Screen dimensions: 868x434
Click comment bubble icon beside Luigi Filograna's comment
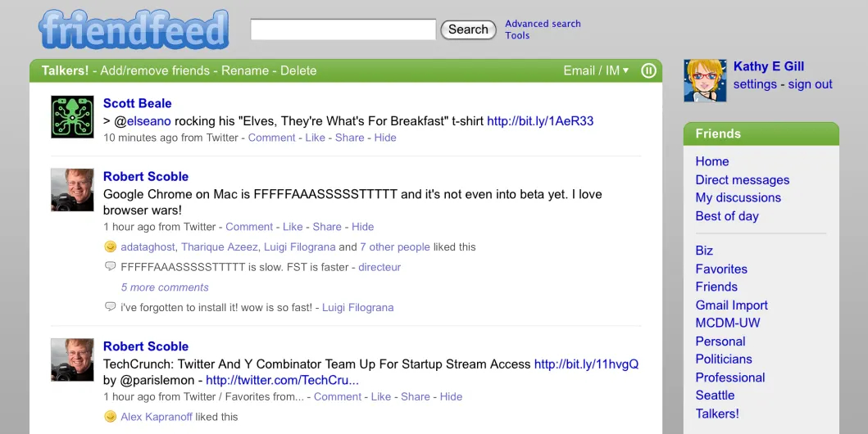point(111,307)
